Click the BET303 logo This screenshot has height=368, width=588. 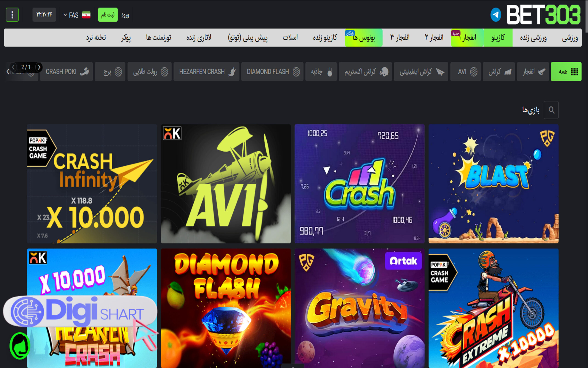[543, 15]
